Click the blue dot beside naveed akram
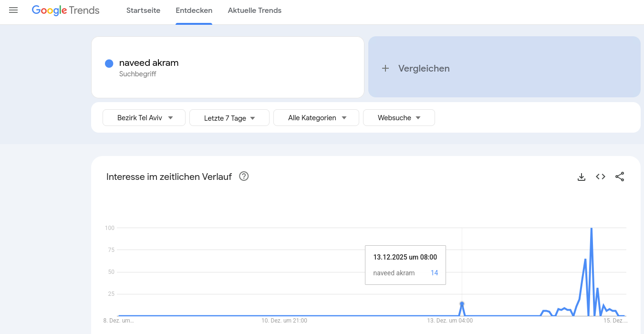Viewport: 644px width, 334px height. (x=109, y=63)
